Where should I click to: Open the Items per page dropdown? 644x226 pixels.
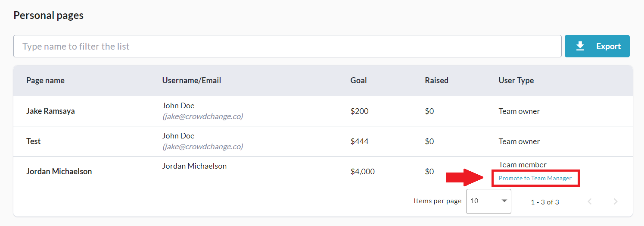(x=488, y=201)
